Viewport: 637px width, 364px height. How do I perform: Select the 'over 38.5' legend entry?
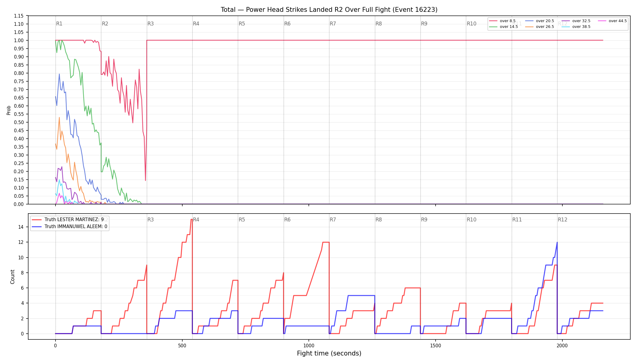point(576,27)
